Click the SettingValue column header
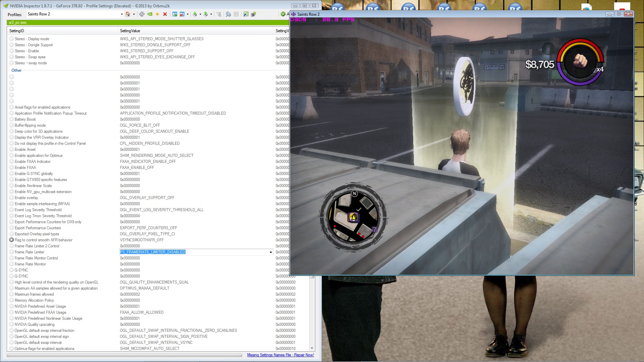 tap(130, 31)
